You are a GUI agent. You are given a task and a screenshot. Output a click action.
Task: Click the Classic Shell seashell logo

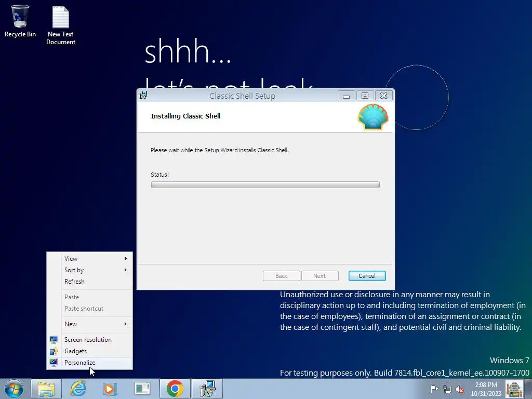pyautogui.click(x=373, y=117)
